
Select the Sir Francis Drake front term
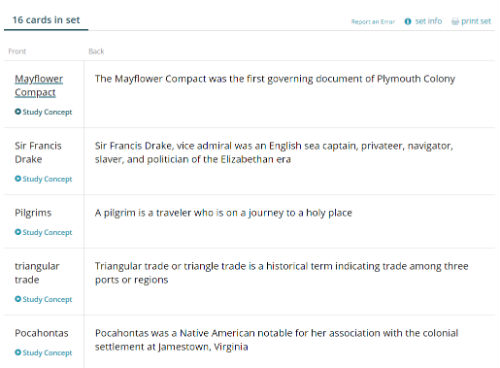click(x=38, y=152)
